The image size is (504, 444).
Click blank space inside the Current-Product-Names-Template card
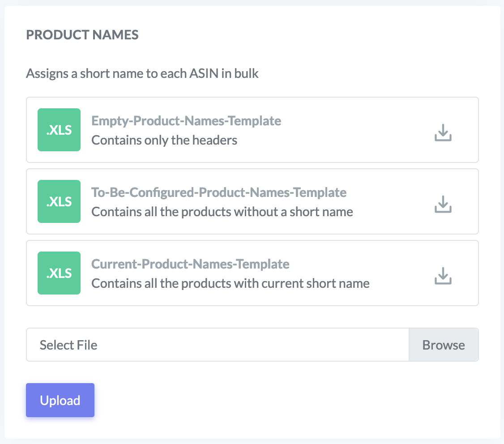click(x=398, y=273)
